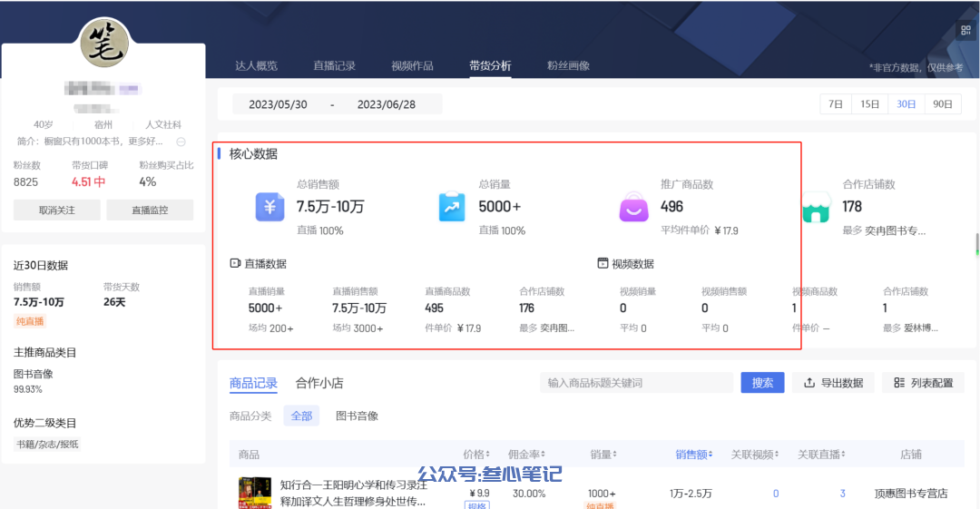
Task: Click the 带货口碑 4.51 中 value
Action: [x=88, y=182]
